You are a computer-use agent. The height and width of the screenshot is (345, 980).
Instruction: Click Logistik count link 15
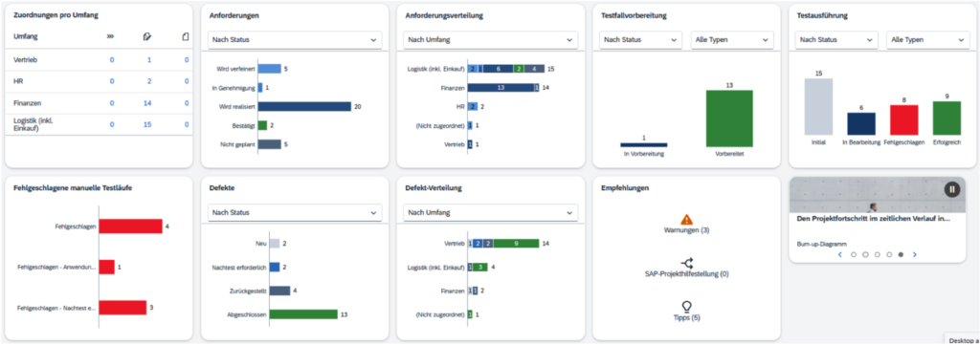147,124
